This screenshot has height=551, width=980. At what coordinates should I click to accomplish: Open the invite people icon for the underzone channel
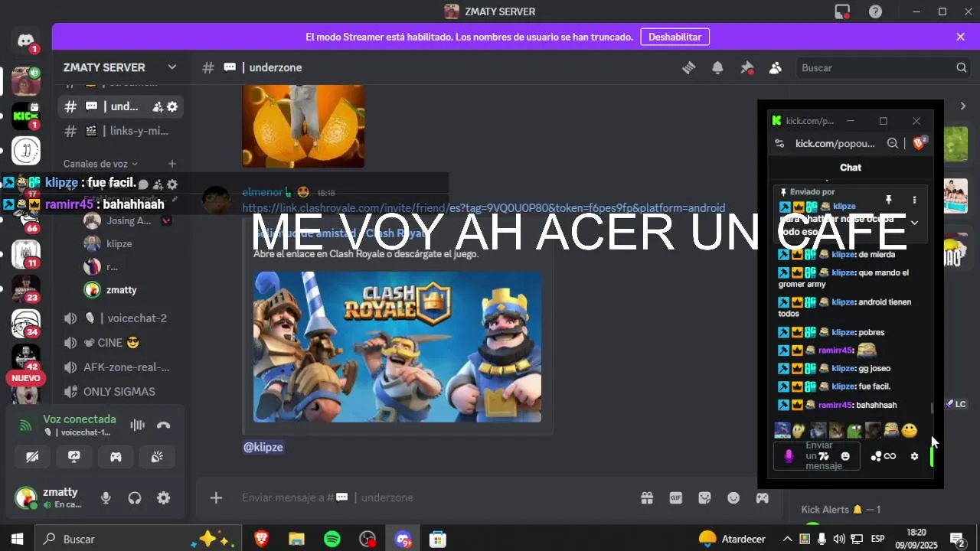point(157,107)
